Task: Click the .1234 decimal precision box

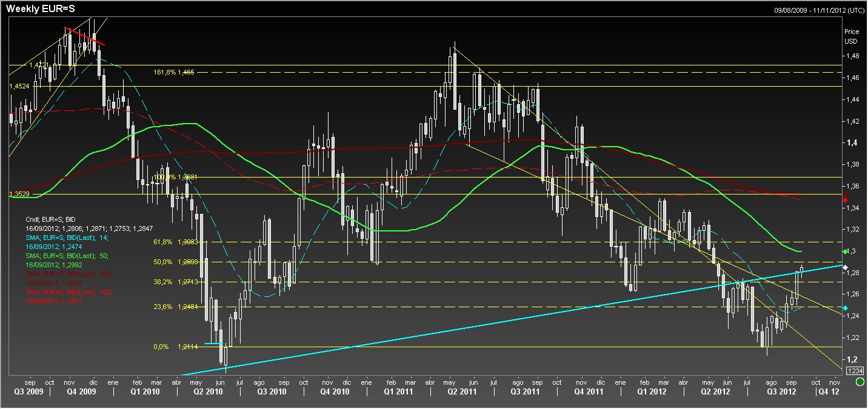Action: coord(853,370)
